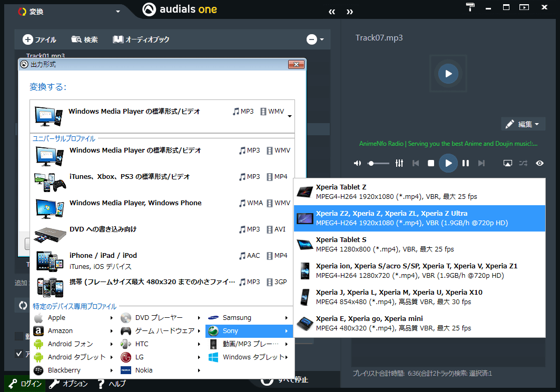Open the LG device profiles
Screen dimensions: 560x392
click(x=161, y=357)
